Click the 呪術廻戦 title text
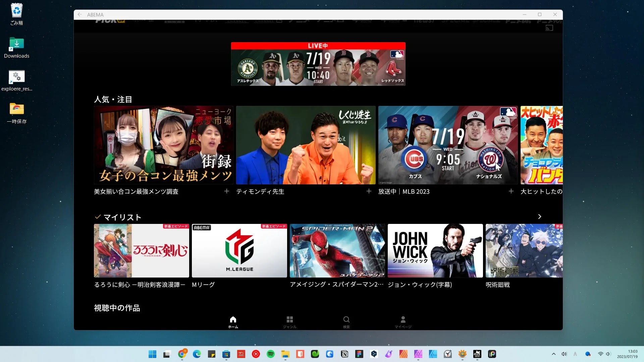Screen dimensions: 644x362 click(498, 285)
